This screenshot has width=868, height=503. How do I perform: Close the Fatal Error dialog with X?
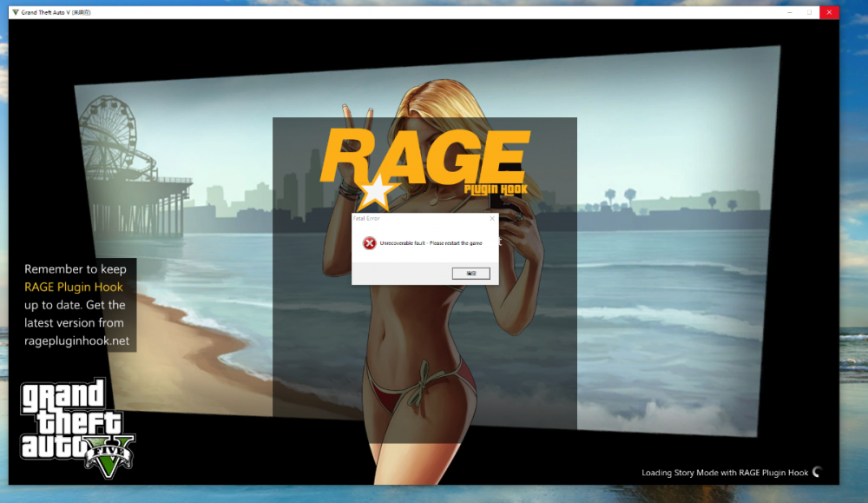[491, 219]
